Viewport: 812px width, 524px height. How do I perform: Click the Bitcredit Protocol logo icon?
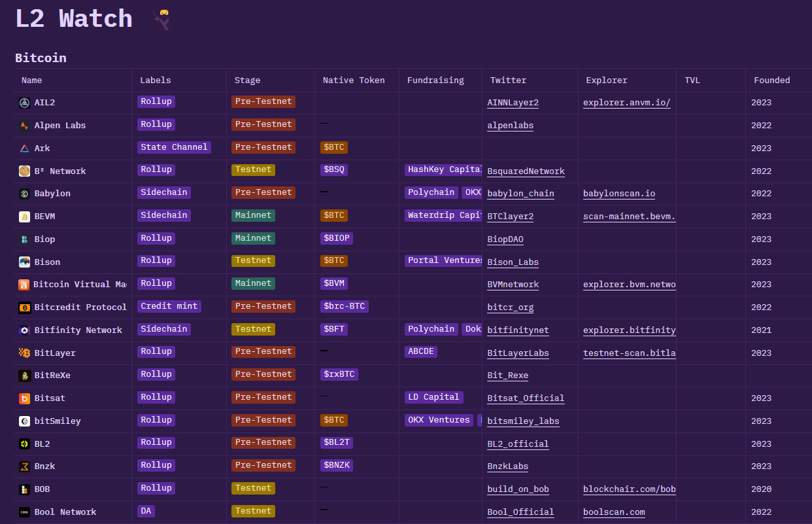click(x=24, y=307)
